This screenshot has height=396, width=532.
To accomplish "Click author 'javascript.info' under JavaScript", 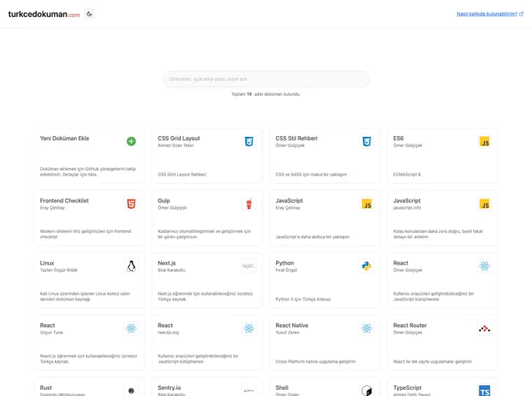I will click(407, 208).
